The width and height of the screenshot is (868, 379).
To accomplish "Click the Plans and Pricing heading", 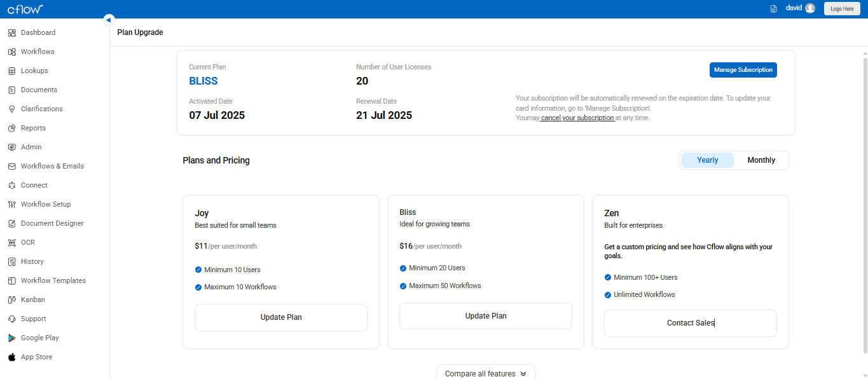I will [216, 160].
